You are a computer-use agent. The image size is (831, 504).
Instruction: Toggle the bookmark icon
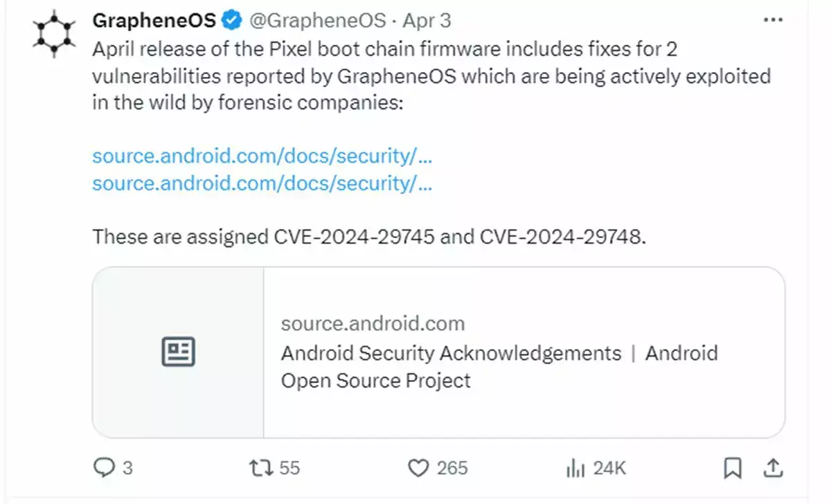(732, 469)
